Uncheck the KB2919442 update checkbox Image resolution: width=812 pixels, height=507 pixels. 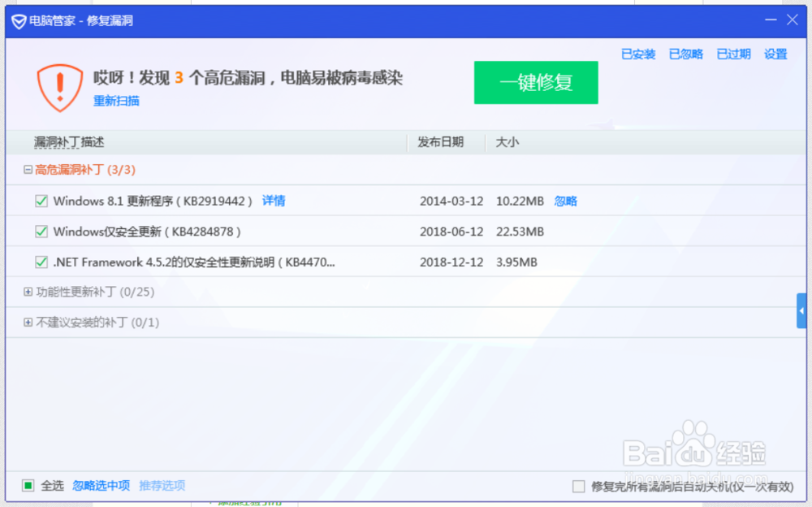coord(41,201)
